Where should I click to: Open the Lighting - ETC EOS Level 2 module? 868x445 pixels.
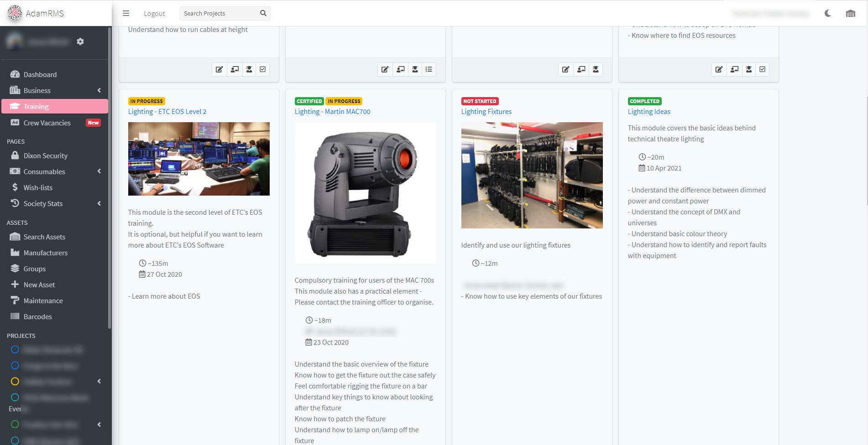click(x=167, y=112)
